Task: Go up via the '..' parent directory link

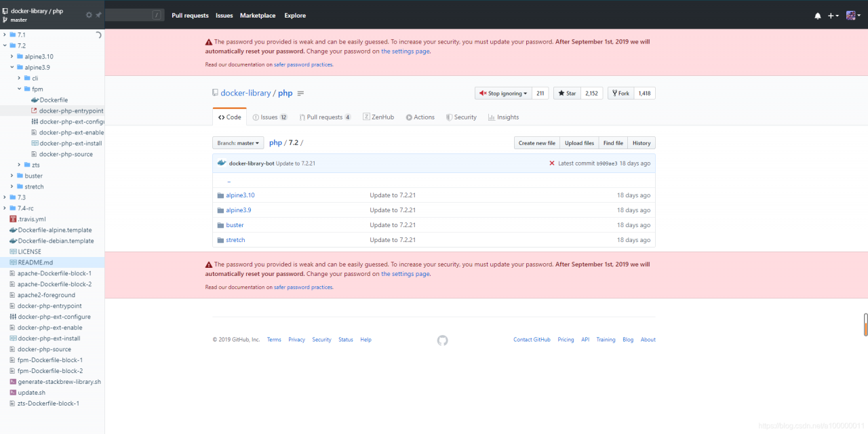Action: [x=229, y=181]
